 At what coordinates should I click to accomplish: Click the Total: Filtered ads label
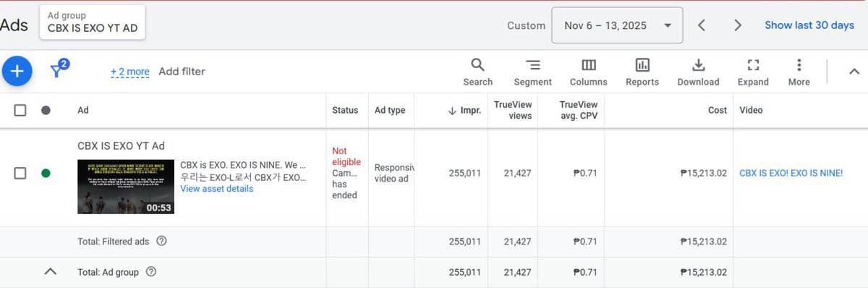click(114, 241)
